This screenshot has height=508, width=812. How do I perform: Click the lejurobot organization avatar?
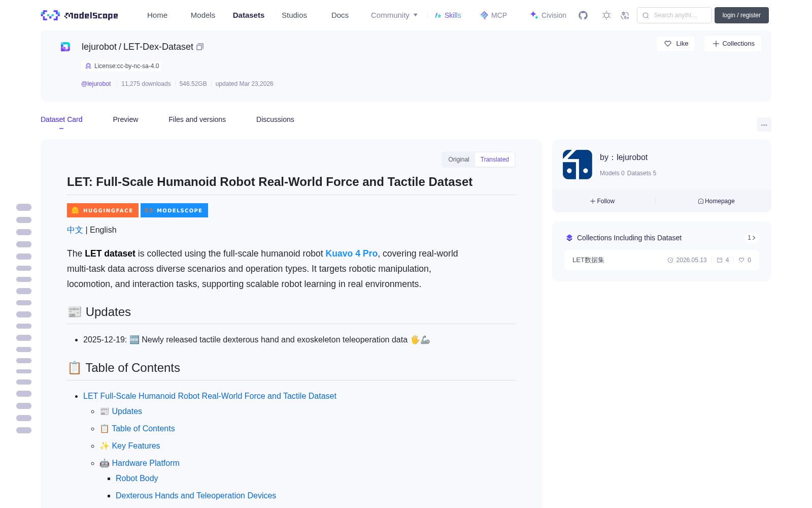[x=578, y=165]
